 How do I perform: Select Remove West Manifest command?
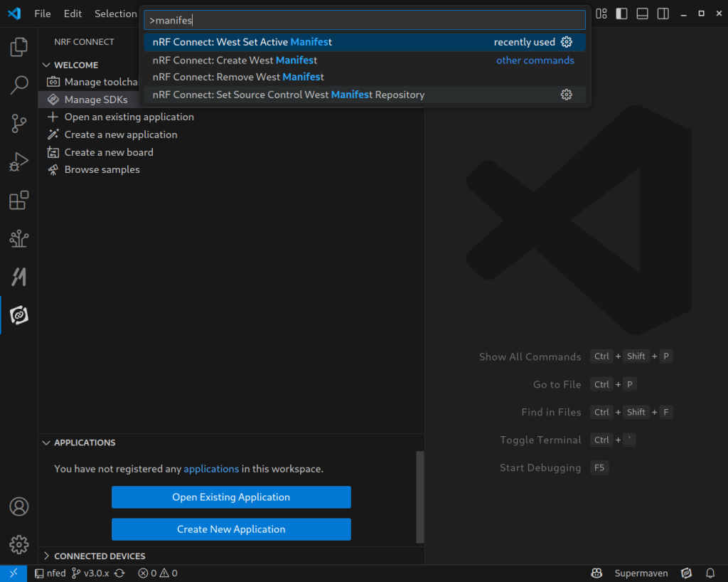pos(365,77)
